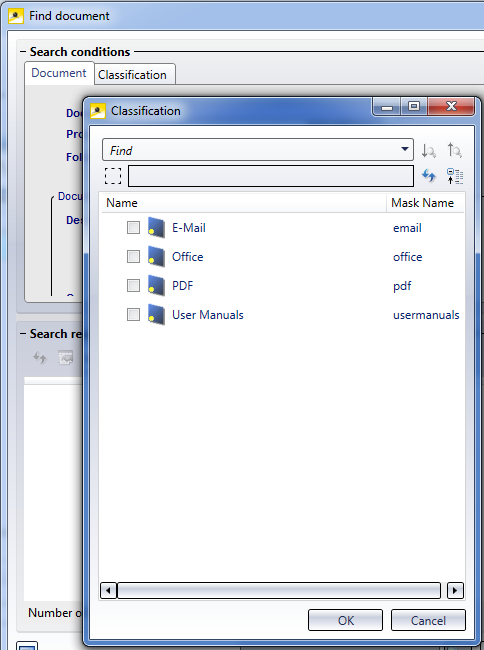Screen dimensions: 484x650
Task: Click the Cancel button
Action: pos(428,620)
